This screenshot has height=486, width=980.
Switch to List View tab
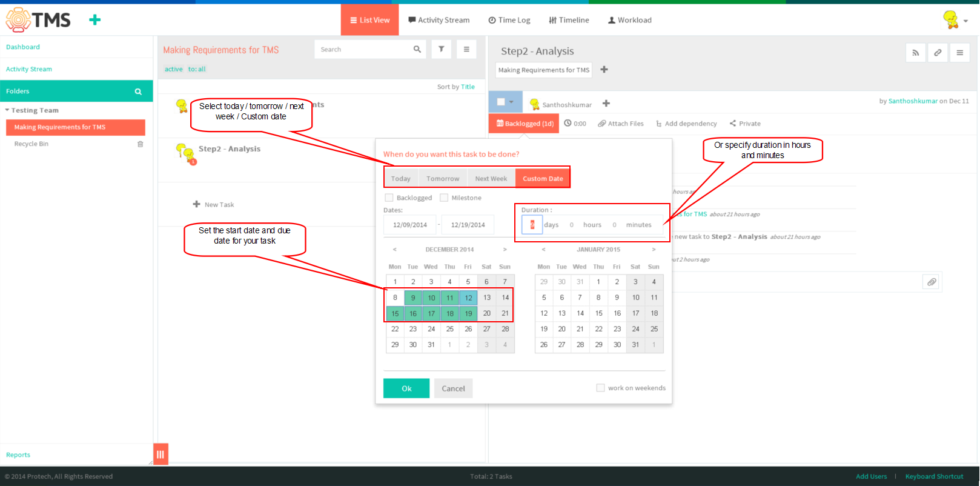[x=370, y=20]
